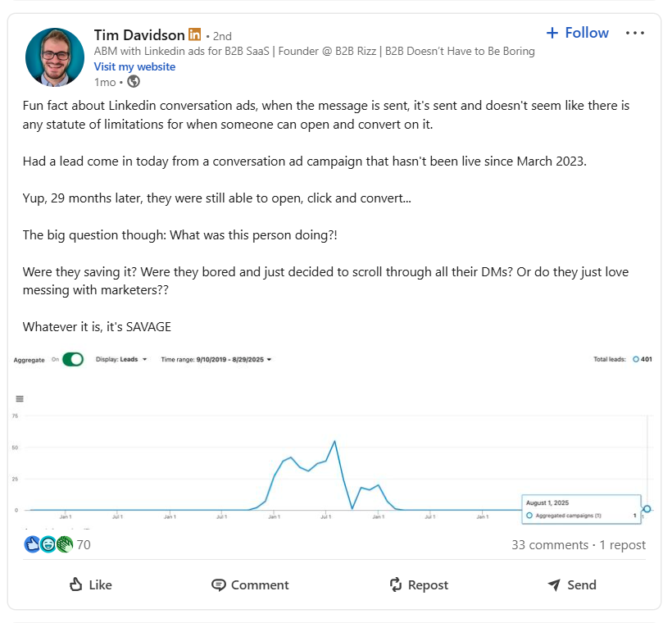
Task: Click the laughing reaction emoji on the post
Action: 49,543
